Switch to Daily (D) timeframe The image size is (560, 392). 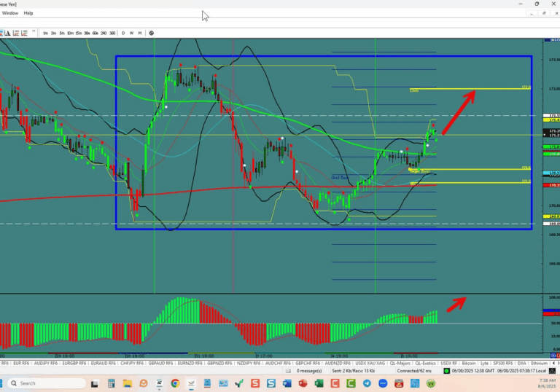tap(123, 34)
